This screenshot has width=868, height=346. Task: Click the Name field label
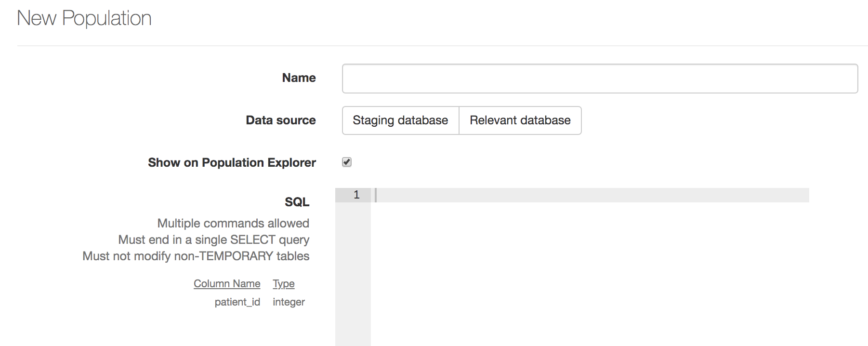pos(299,78)
